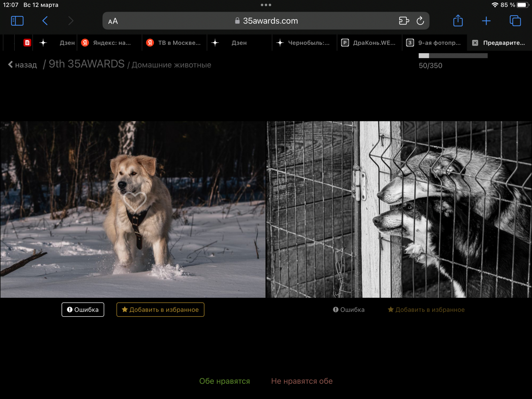Open a new tab with plus icon
Viewport: 532px width, 399px height.
click(x=486, y=21)
